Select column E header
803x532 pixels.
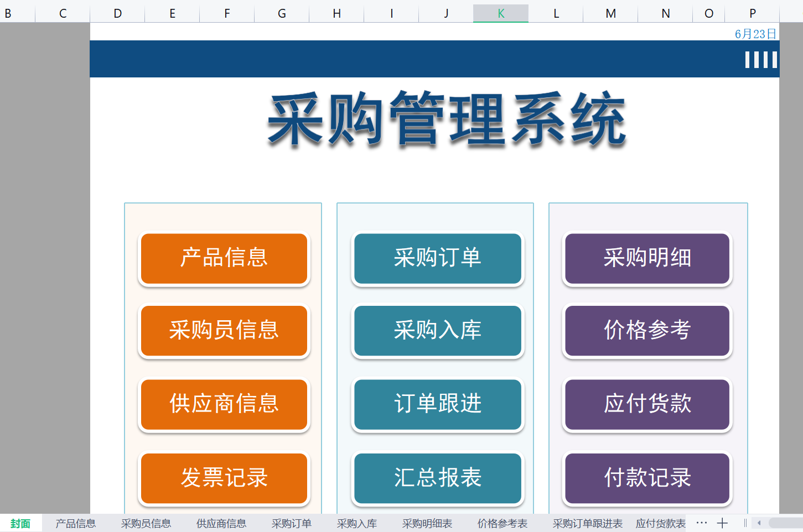pos(172,13)
